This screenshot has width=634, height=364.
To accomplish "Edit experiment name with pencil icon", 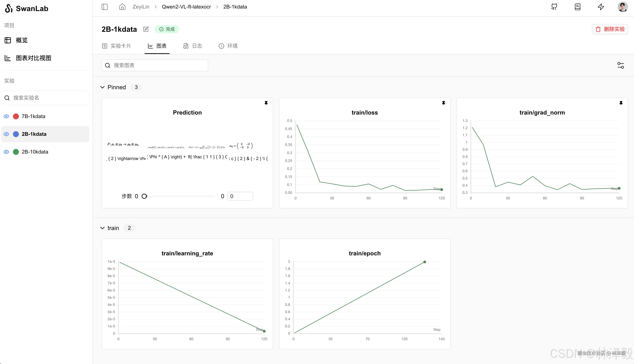I will (x=146, y=29).
